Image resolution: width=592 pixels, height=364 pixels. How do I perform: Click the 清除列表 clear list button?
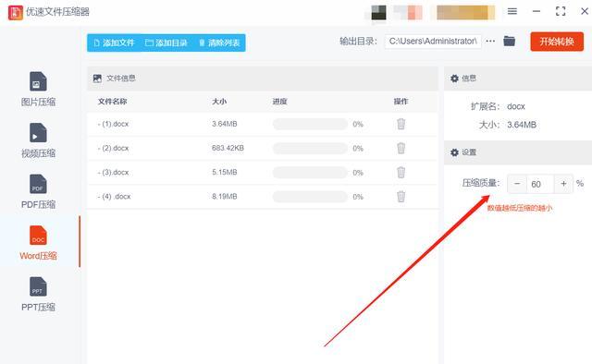click(219, 42)
